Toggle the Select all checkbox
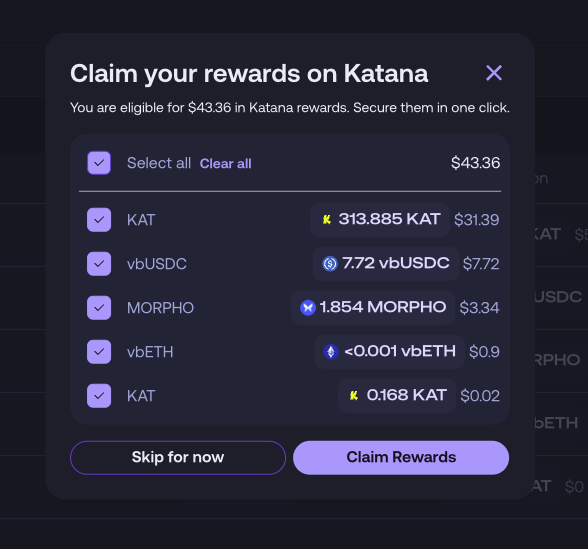 pos(99,163)
